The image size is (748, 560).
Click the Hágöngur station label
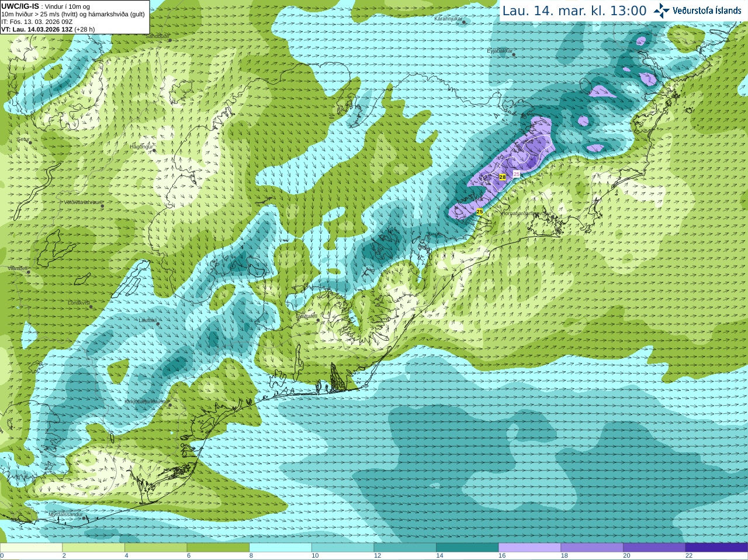[141, 147]
